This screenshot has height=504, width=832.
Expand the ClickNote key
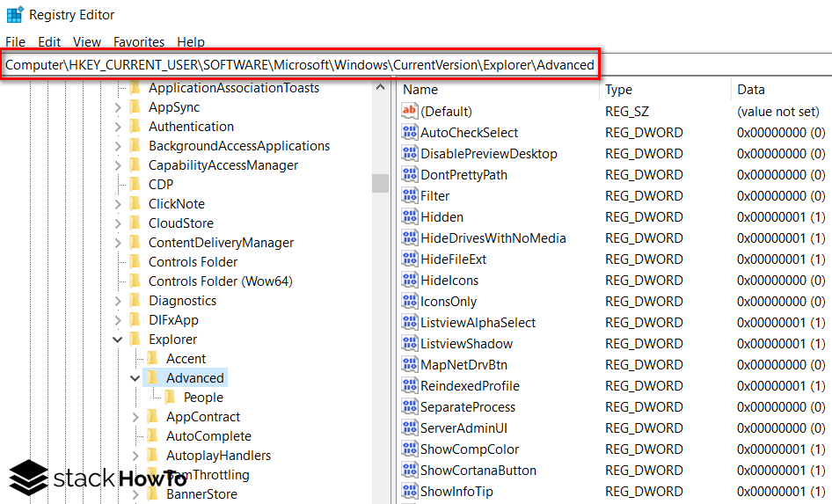tap(118, 204)
